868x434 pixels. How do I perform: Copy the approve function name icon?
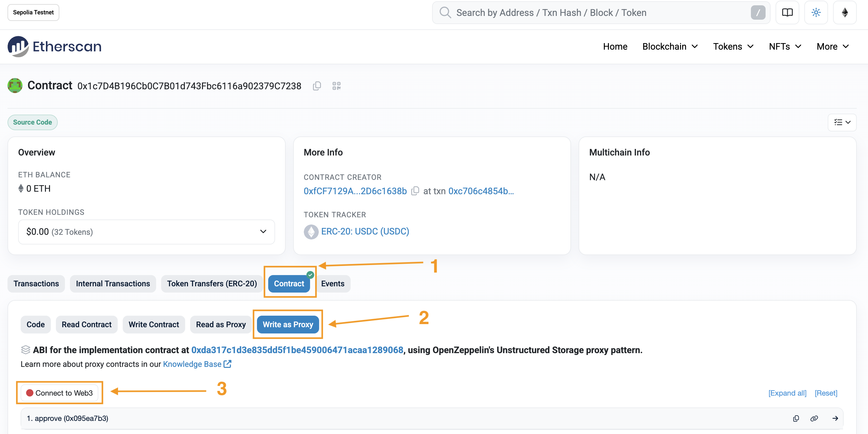796,418
